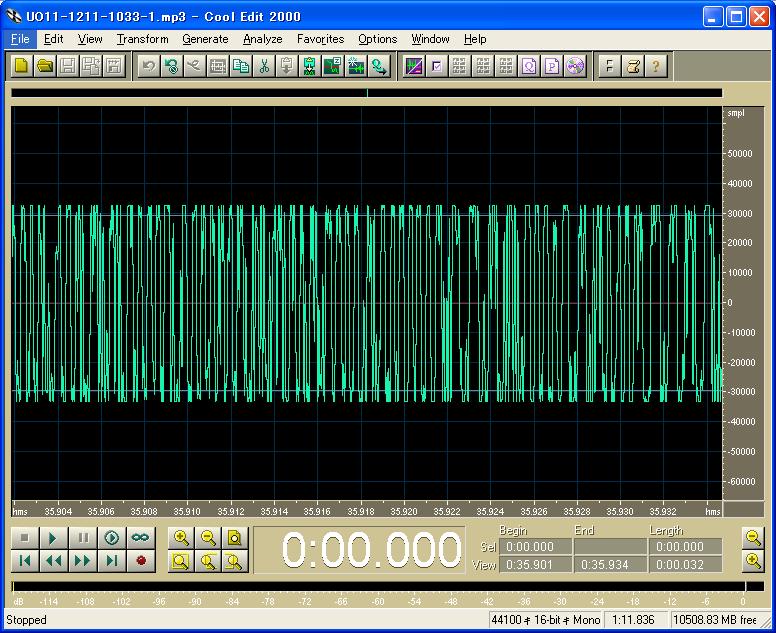Click the Copy icon in the toolbar
This screenshot has height=633, width=776.
[x=241, y=67]
